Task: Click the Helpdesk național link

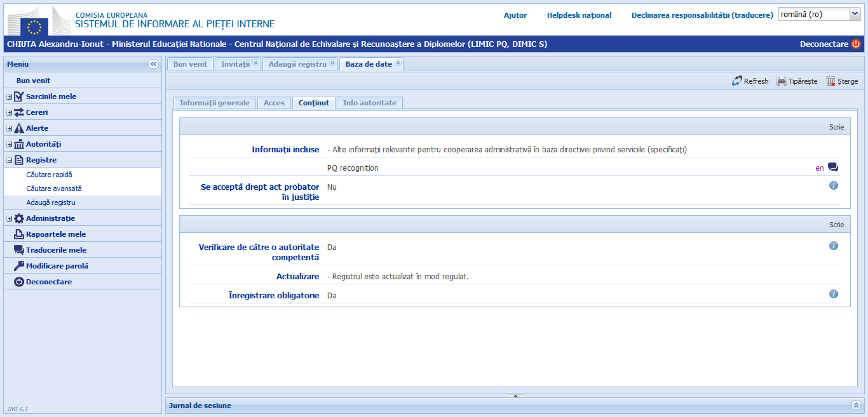Action: point(579,15)
